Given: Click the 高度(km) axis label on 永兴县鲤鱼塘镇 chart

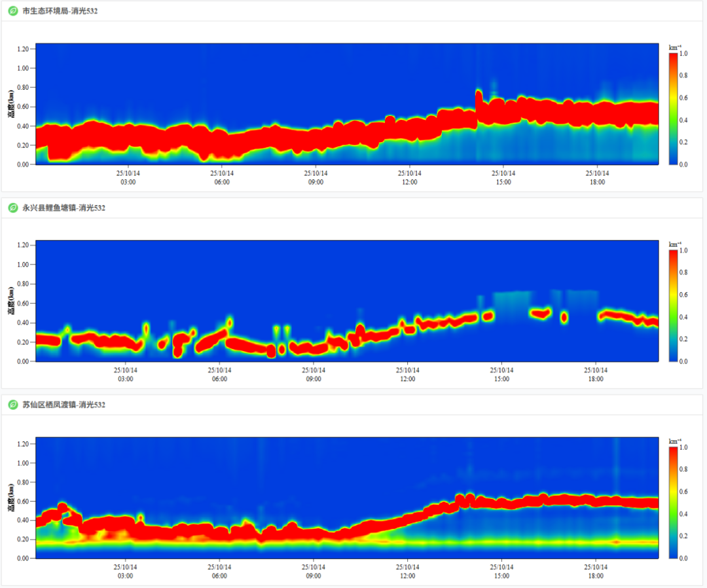Looking at the screenshot, I should click(x=11, y=300).
